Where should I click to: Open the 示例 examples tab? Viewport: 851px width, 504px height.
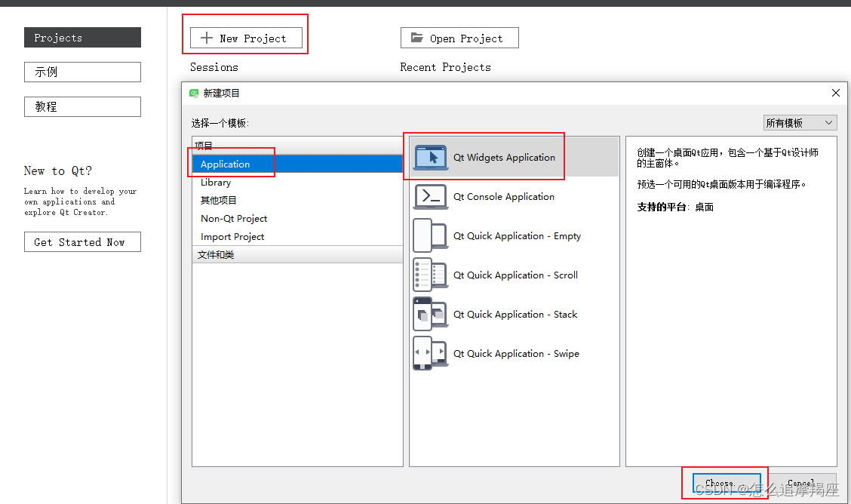(82, 72)
